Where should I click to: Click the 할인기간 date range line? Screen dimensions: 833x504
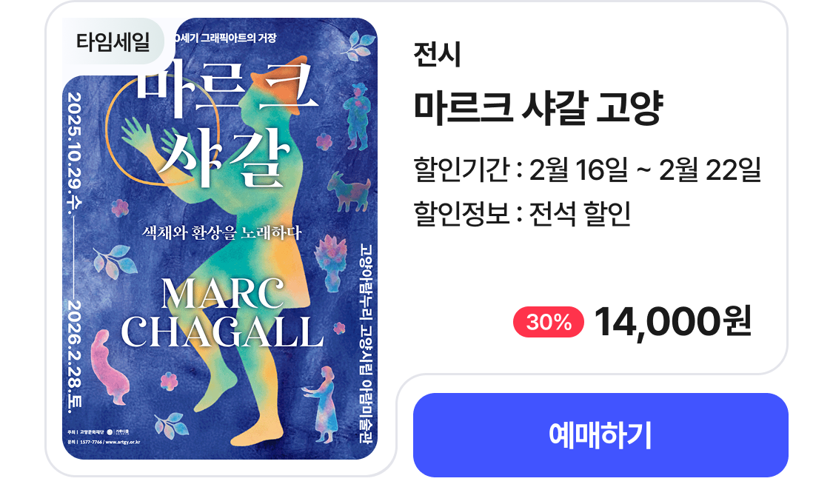(x=587, y=170)
